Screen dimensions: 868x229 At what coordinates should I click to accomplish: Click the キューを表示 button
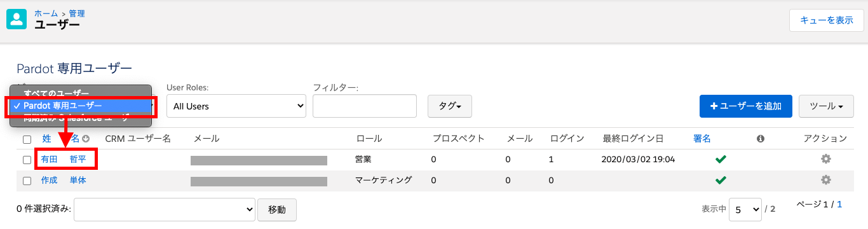click(827, 20)
